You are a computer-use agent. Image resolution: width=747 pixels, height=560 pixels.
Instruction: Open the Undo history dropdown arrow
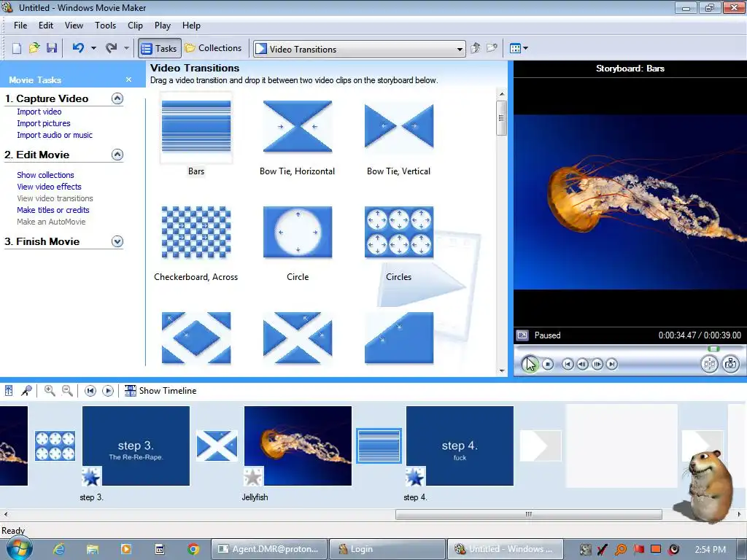point(93,48)
